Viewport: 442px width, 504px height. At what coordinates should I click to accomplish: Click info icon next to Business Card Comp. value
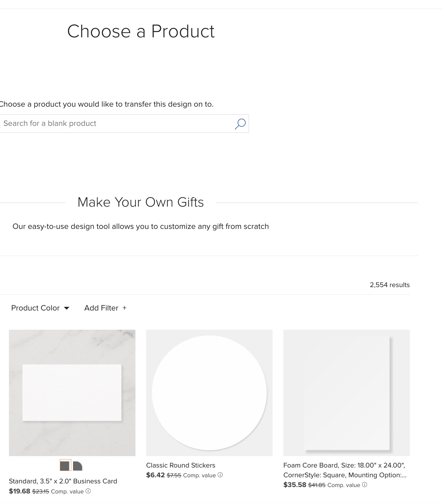coord(88,491)
